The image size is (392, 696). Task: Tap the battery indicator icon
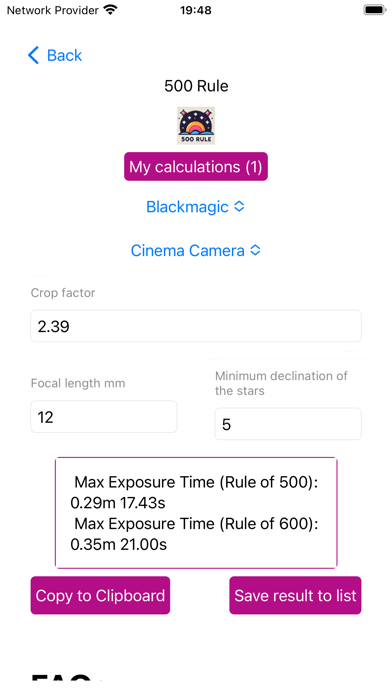coord(375,10)
